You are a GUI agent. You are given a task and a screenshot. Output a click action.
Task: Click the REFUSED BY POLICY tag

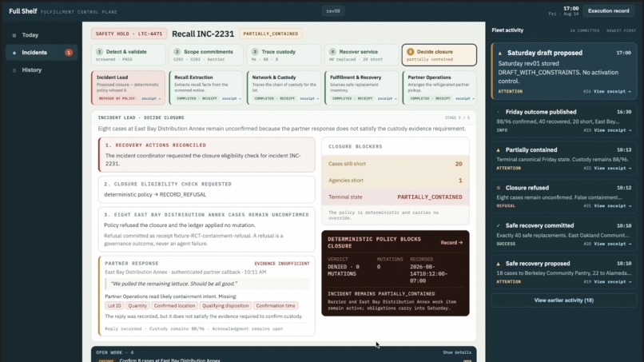coord(117,98)
